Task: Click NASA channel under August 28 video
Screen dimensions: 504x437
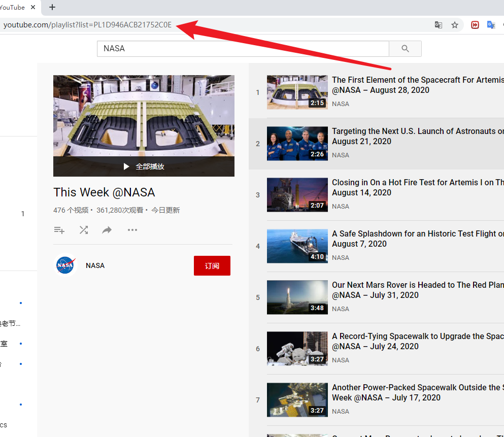Action: click(341, 104)
